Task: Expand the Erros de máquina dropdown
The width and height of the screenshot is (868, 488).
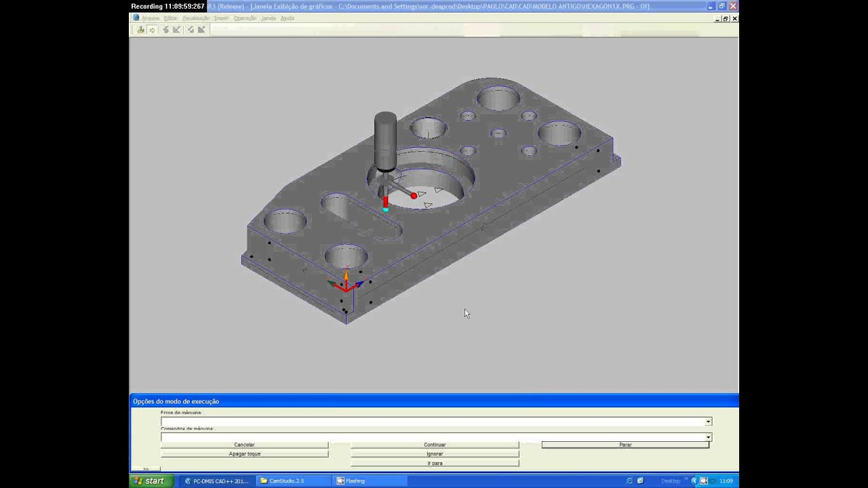Action: pyautogui.click(x=708, y=422)
